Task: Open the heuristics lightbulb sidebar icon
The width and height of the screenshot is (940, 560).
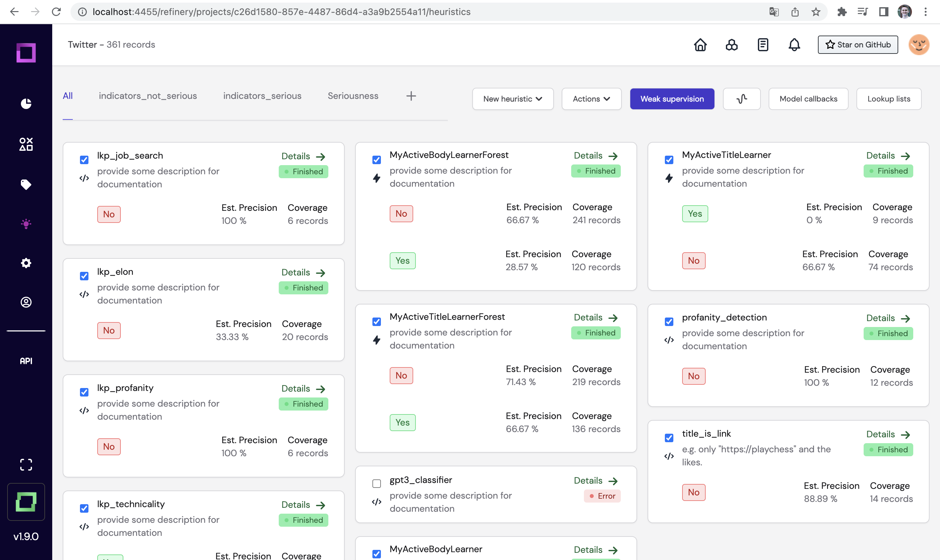Action: [26, 224]
